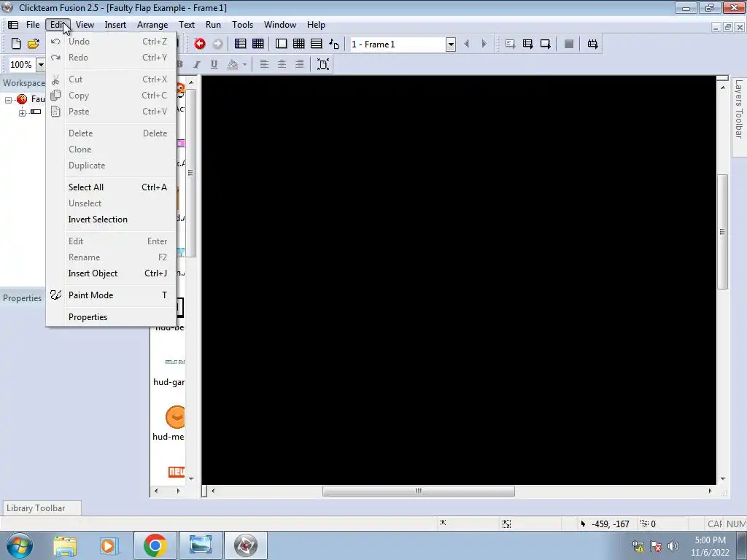
Task: Open the zoom percentage dropdown
Action: click(41, 64)
